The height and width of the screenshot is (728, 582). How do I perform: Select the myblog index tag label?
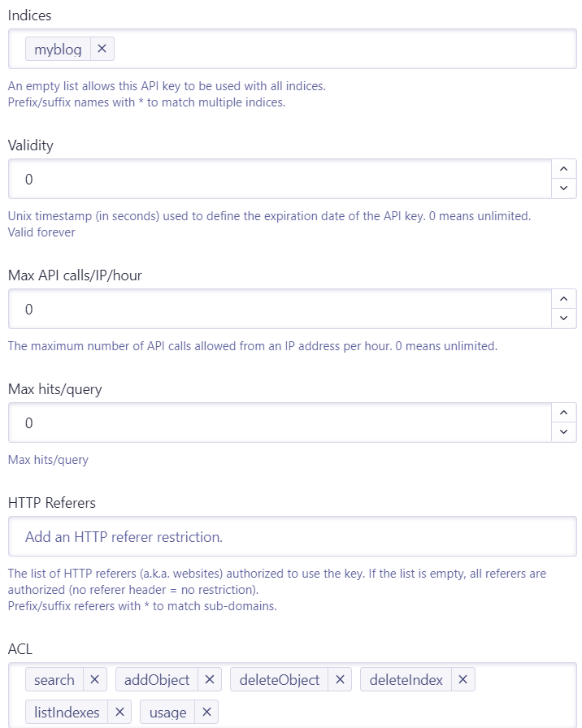58,50
